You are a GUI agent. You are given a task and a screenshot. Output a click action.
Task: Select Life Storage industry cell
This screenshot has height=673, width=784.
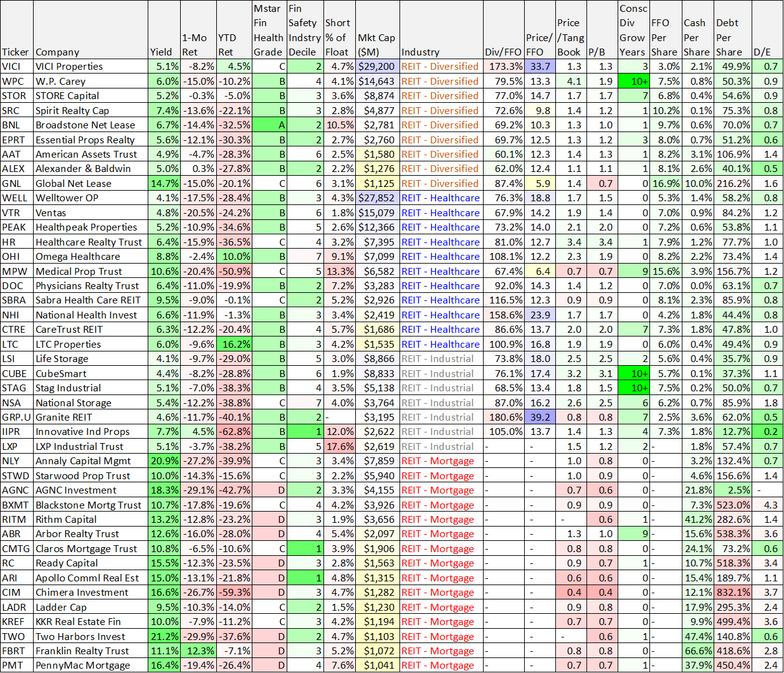click(x=441, y=359)
